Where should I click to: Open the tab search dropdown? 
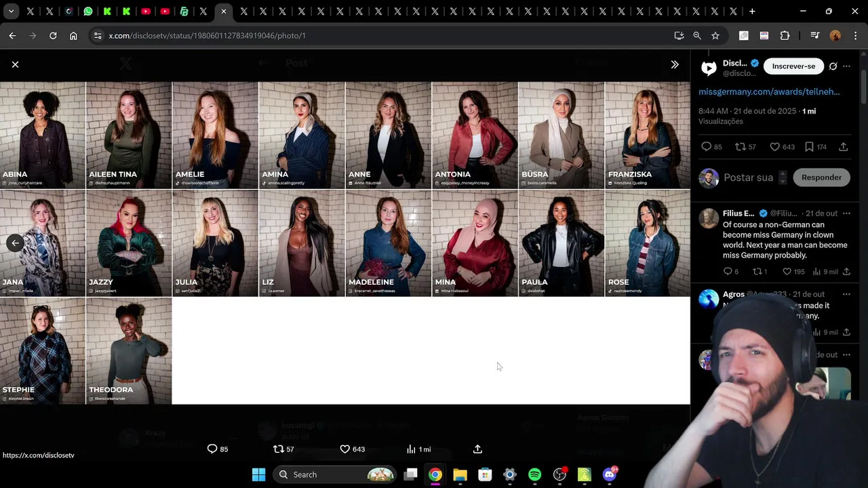click(11, 11)
